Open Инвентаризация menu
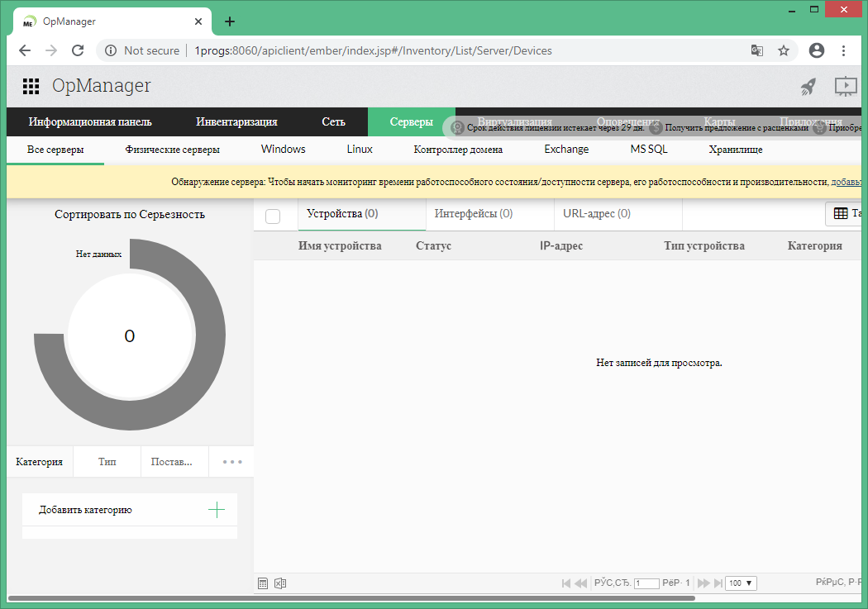Image resolution: width=868 pixels, height=609 pixels. tap(236, 121)
